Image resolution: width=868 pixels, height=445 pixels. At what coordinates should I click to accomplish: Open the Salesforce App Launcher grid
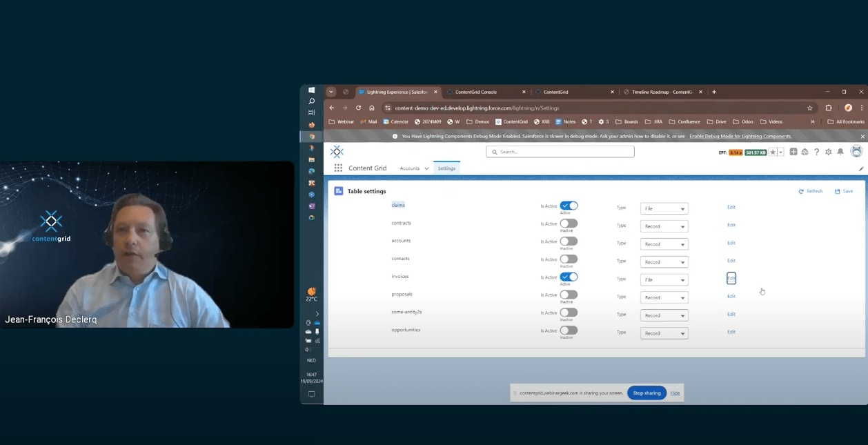coord(338,168)
